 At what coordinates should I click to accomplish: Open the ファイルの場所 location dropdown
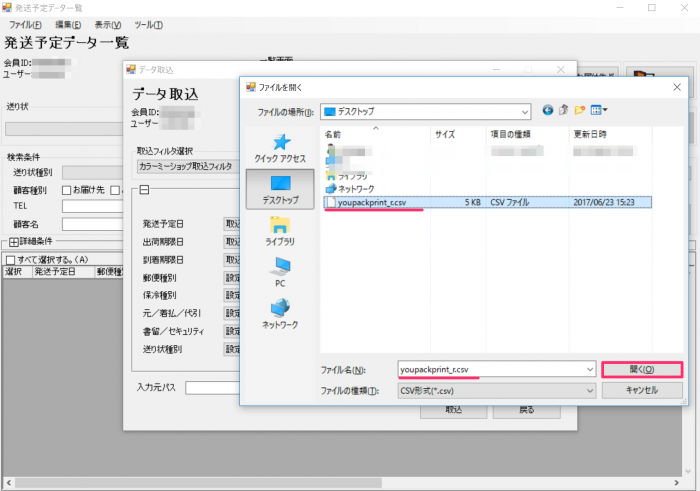pos(525,112)
